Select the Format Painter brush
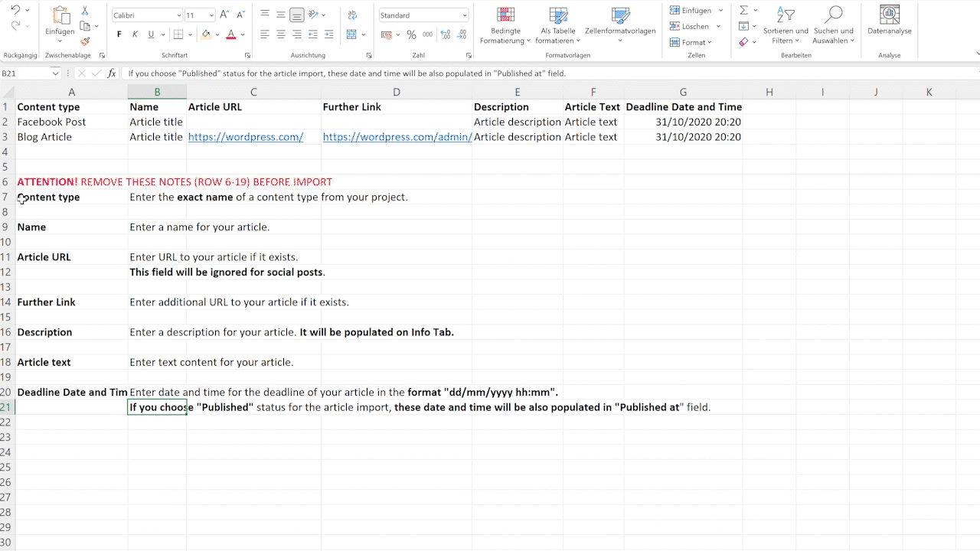Image resolution: width=980 pixels, height=551 pixels. [x=85, y=41]
